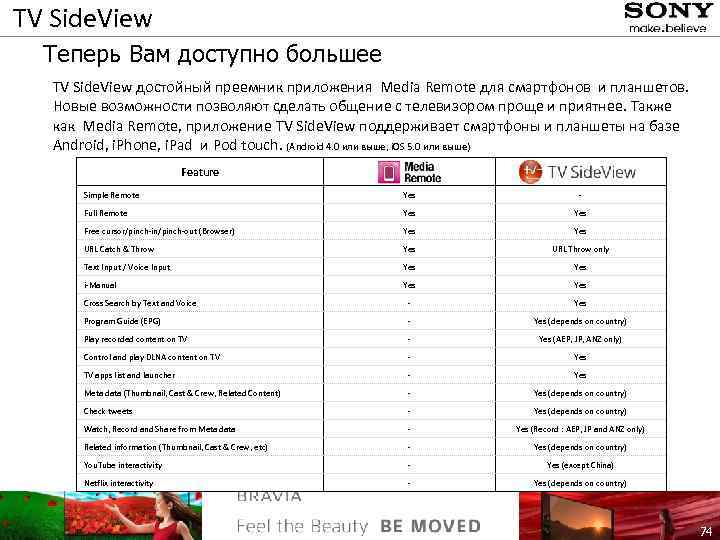This screenshot has width=720, height=540.
Task: Click the 'Media Remote' column header text
Action: point(422,172)
